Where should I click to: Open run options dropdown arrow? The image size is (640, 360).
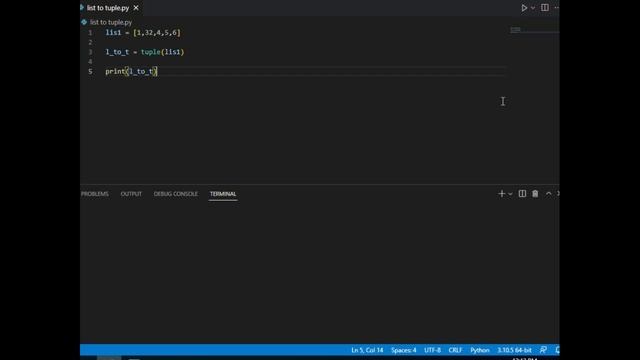pyautogui.click(x=533, y=8)
